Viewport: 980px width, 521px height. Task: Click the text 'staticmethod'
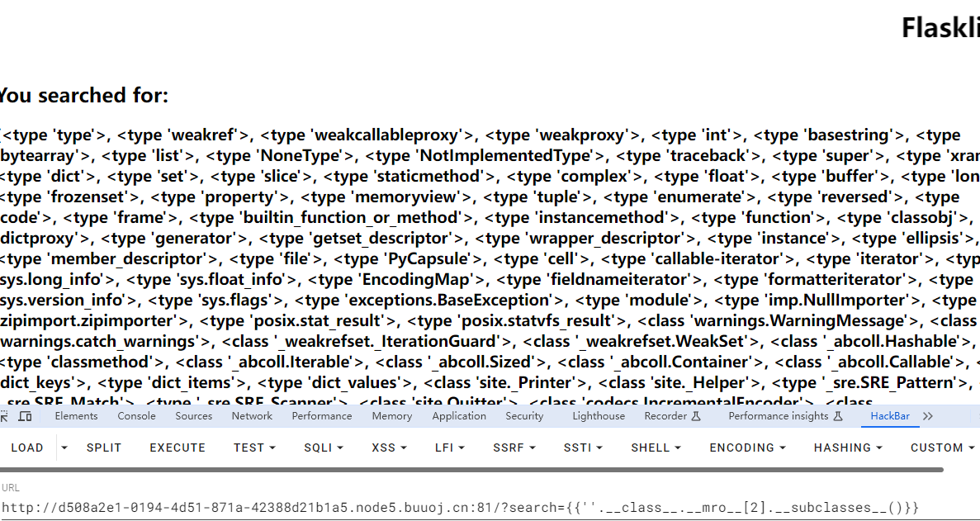pos(427,176)
